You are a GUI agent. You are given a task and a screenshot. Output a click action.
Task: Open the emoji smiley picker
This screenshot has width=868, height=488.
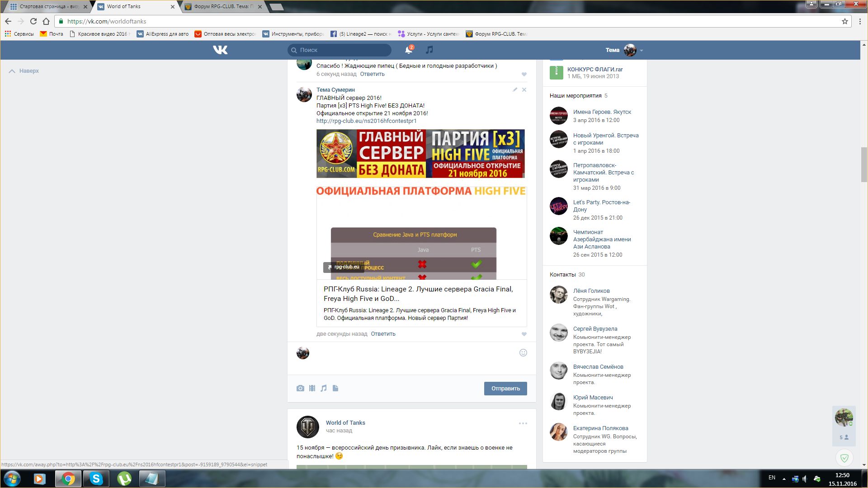[x=523, y=353]
